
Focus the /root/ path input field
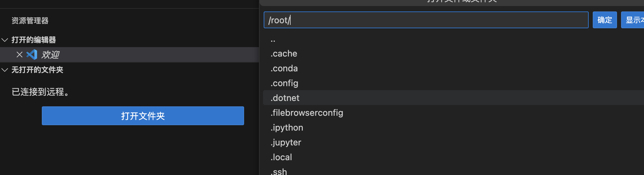pyautogui.click(x=426, y=20)
